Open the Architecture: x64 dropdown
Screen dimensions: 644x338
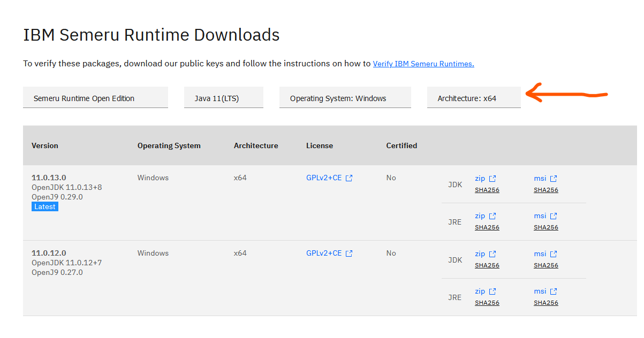pyautogui.click(x=474, y=98)
